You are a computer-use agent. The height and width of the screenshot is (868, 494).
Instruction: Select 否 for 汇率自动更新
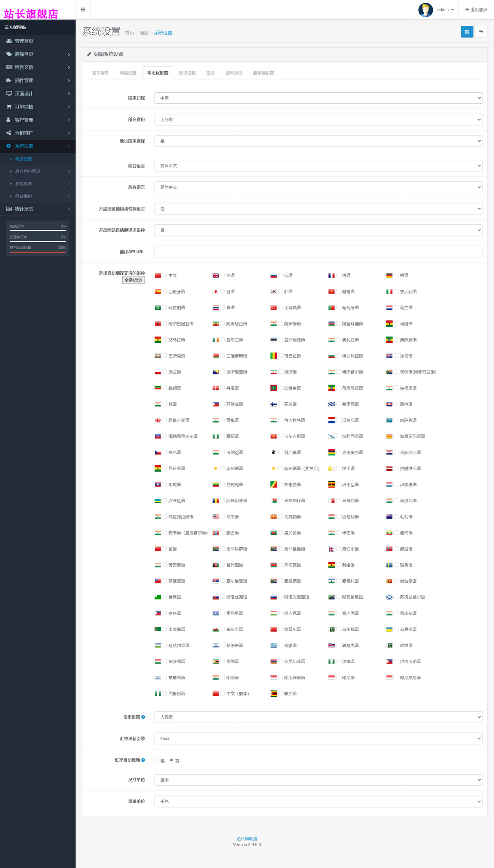172,760
